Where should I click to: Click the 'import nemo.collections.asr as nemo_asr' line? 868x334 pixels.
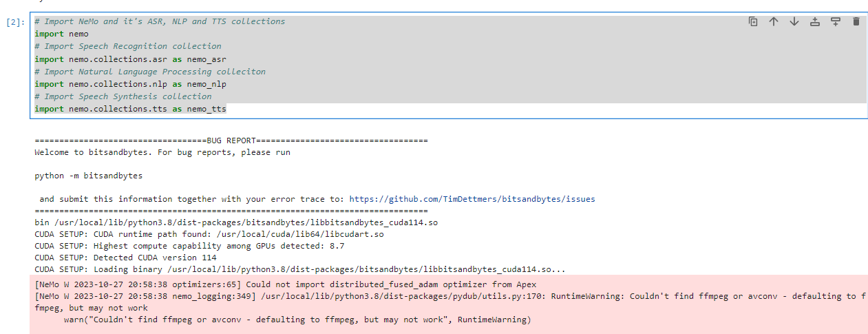coord(130,59)
